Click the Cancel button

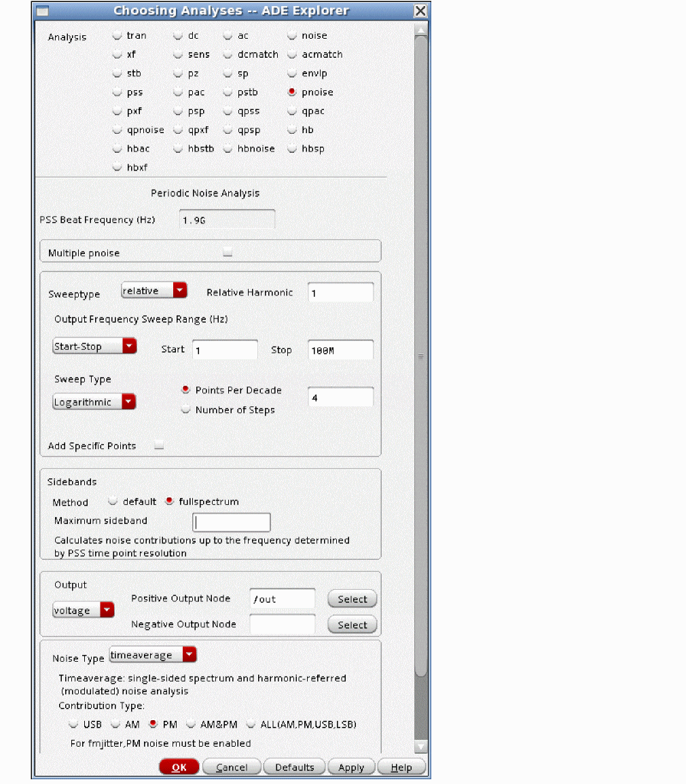tap(232, 767)
